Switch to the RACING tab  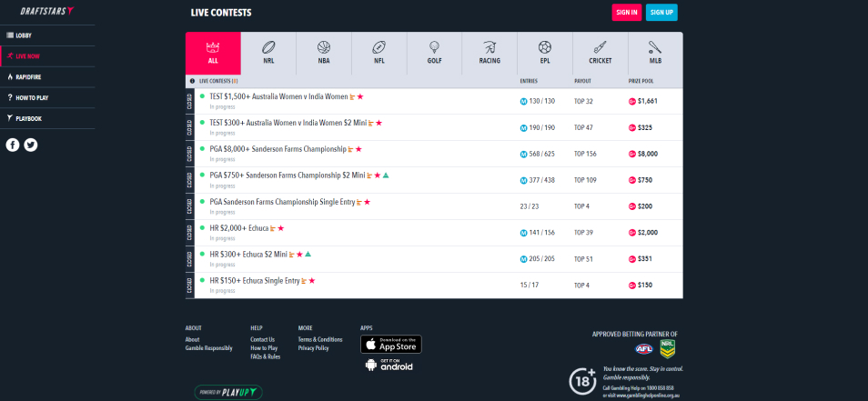tap(490, 53)
